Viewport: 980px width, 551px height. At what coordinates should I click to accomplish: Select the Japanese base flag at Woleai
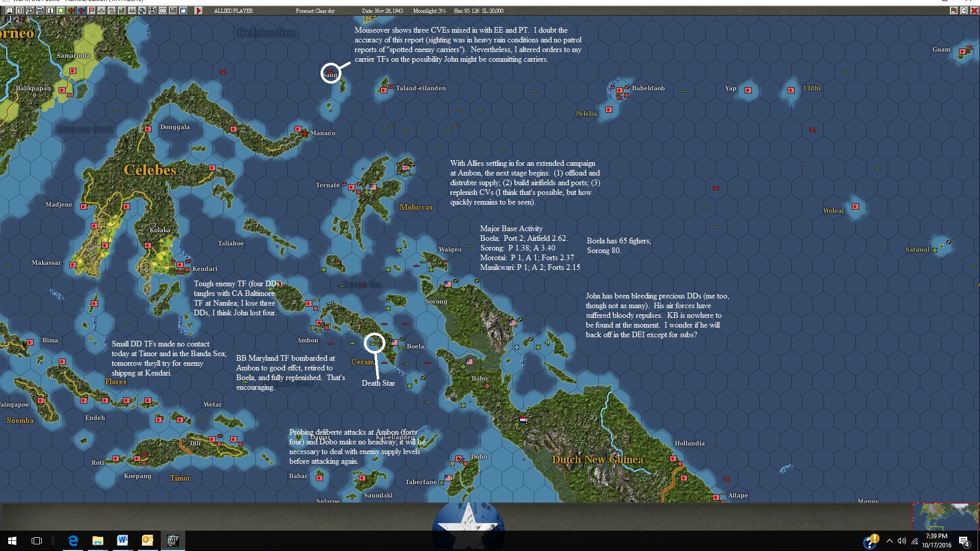[x=855, y=207]
